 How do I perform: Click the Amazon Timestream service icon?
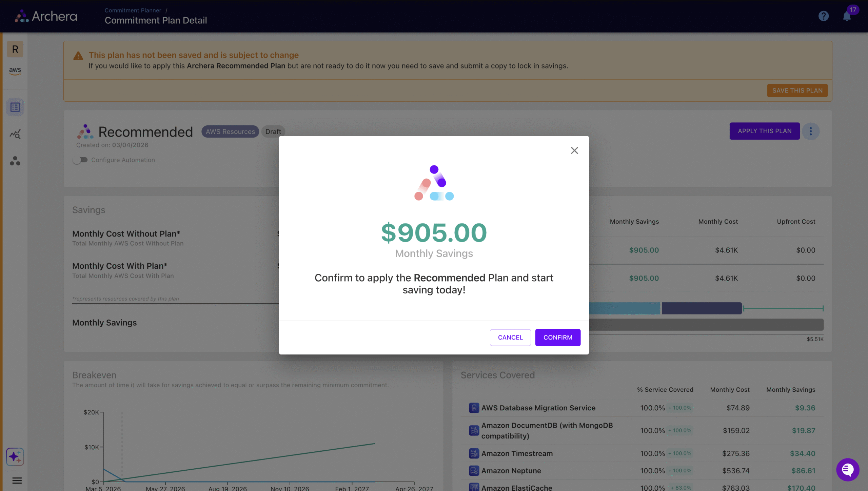pos(474,453)
